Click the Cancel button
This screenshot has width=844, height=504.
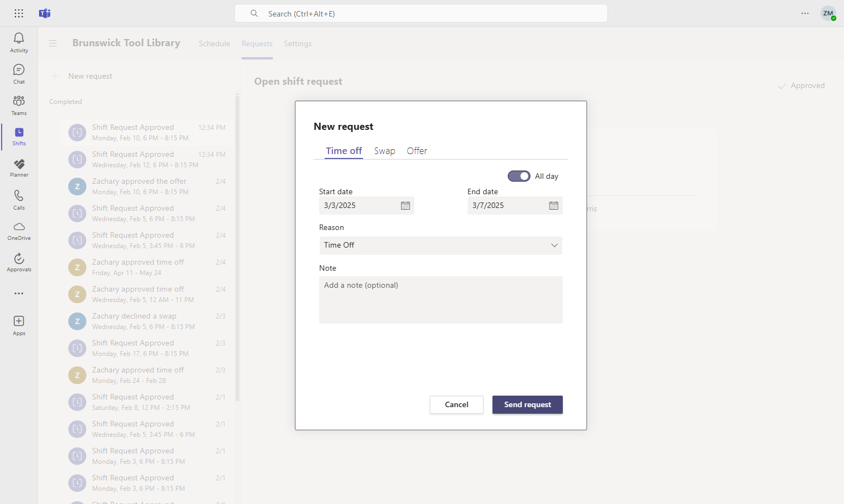pyautogui.click(x=457, y=404)
